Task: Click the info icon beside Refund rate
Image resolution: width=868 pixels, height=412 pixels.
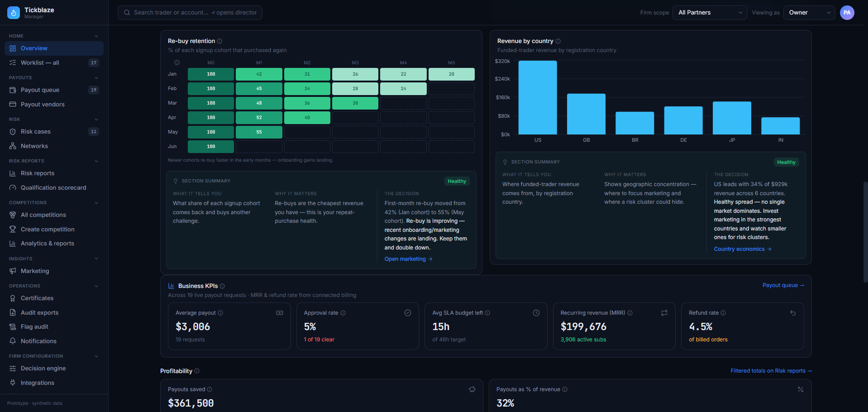Action: (x=723, y=313)
